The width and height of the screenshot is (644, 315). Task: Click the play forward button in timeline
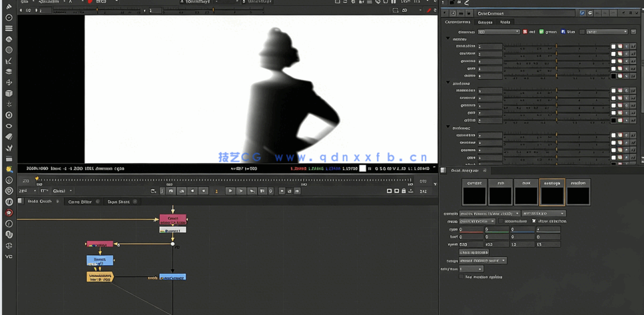pyautogui.click(x=230, y=191)
